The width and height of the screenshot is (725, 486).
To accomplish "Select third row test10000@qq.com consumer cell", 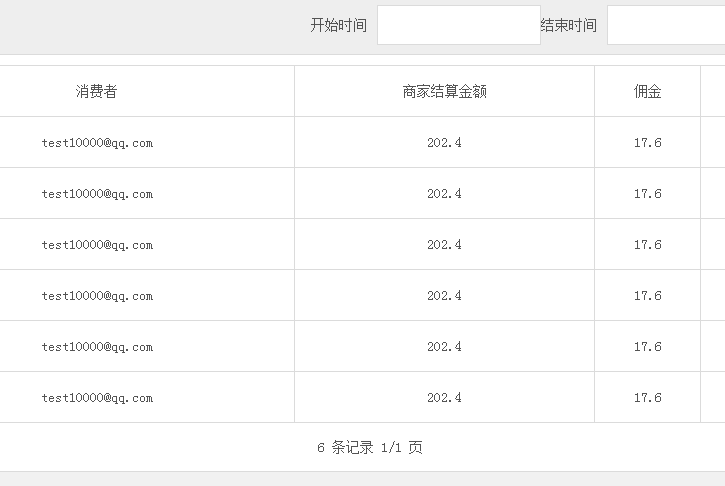I will 97,244.
